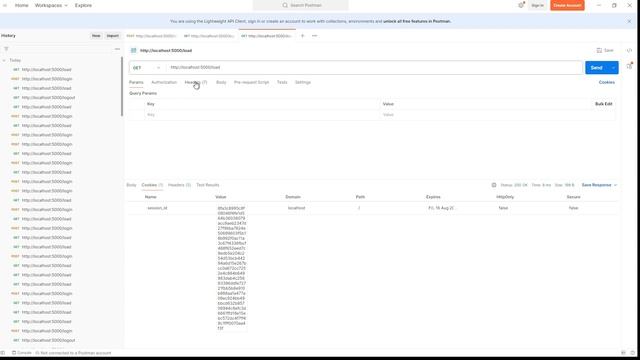Select the second open GET request tab
Viewport: 640px width, 360px height.
coord(209,36)
